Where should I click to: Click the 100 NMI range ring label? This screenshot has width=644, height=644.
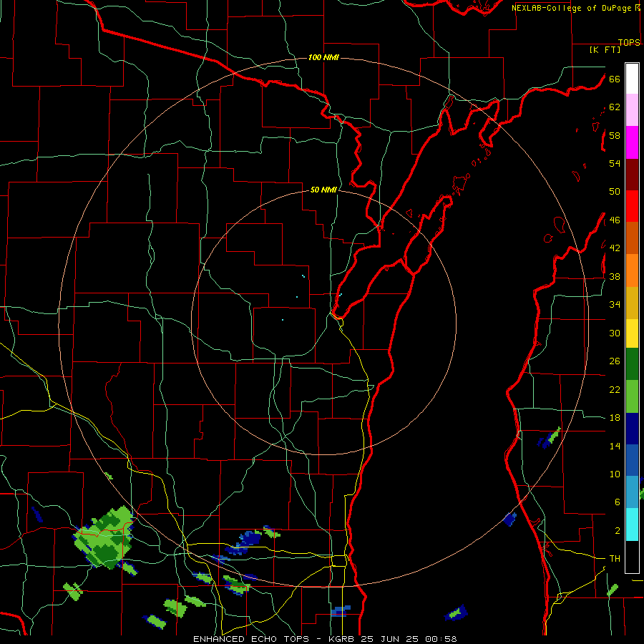(323, 57)
